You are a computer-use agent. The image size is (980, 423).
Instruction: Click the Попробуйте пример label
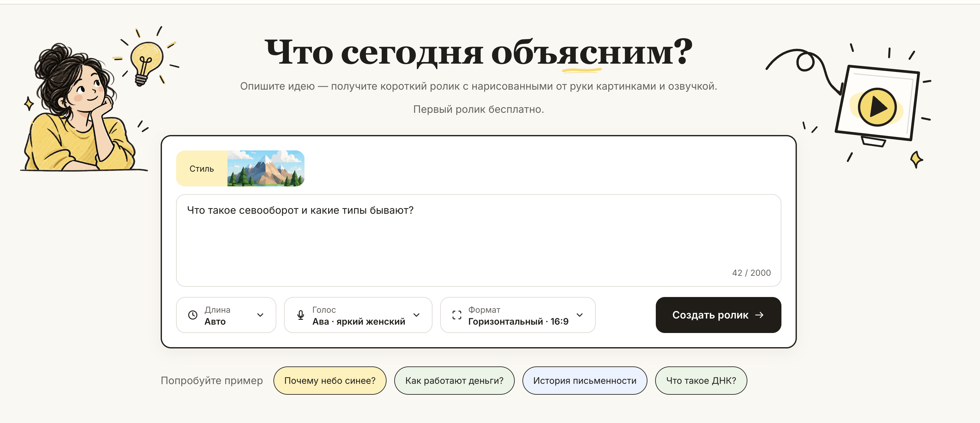pyautogui.click(x=211, y=380)
